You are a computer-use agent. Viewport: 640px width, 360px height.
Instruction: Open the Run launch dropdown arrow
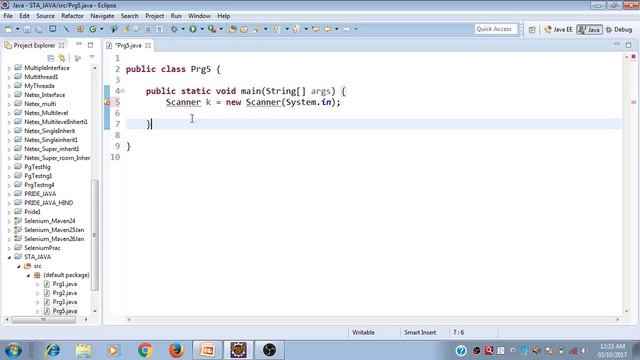tap(202, 29)
